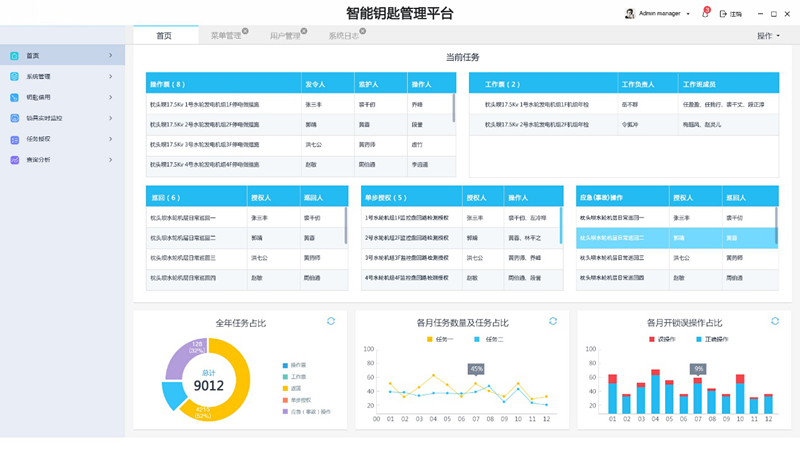Screen dimensions: 800x450
Task: Select the highlighted 应急操作 table row
Action: coord(676,238)
